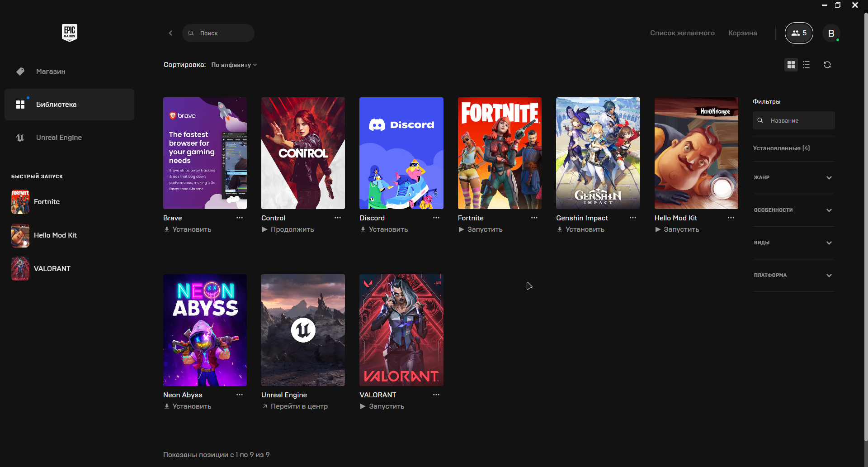Click the Genshin Impact title text
The image size is (868, 467).
[x=582, y=218]
